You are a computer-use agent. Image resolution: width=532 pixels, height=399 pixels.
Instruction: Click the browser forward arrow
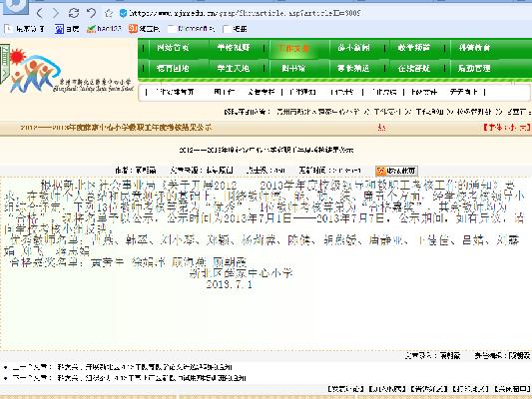pyautogui.click(x=55, y=13)
